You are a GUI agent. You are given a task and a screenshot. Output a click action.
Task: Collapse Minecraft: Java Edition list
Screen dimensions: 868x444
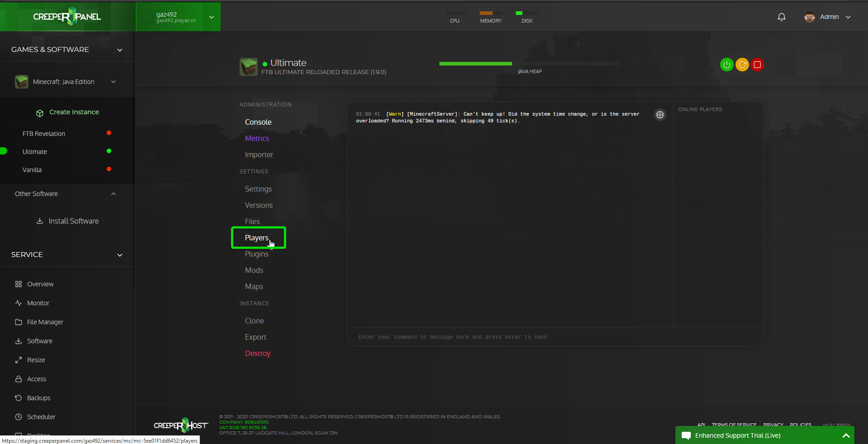click(x=113, y=82)
